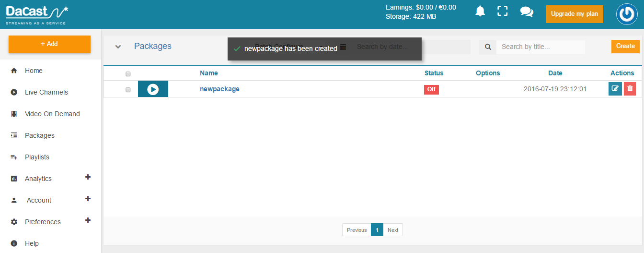Viewport: 644px width, 253px height.
Task: Click the Search by date field
Action: [410, 47]
